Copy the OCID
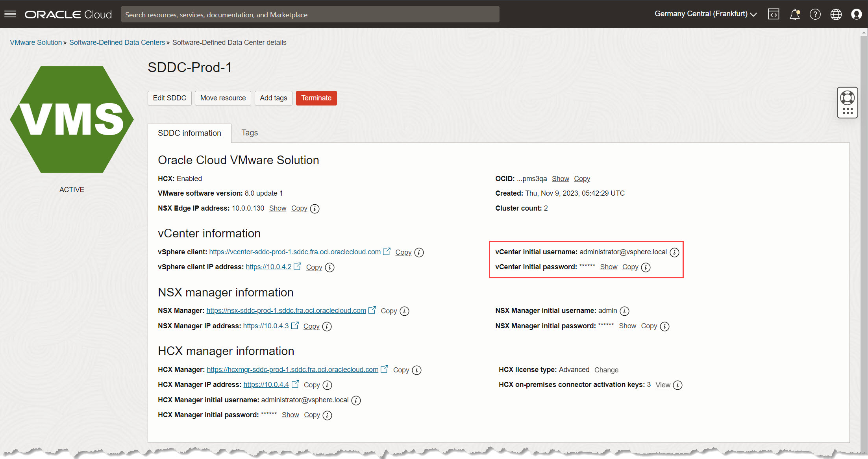Image resolution: width=868 pixels, height=459 pixels. click(x=582, y=179)
